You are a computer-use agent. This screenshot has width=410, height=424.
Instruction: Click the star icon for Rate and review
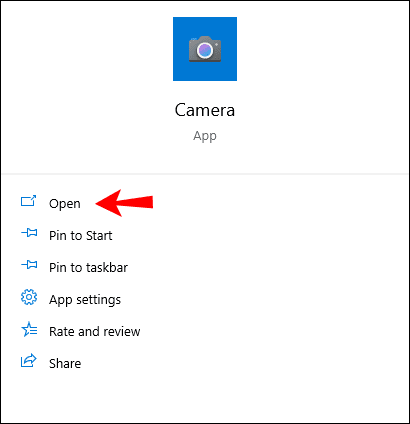click(x=29, y=329)
